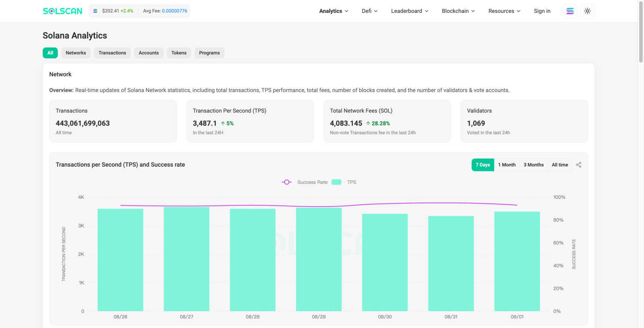Image resolution: width=644 pixels, height=328 pixels.
Task: Click the 09/01 TPS bar
Action: click(x=517, y=261)
